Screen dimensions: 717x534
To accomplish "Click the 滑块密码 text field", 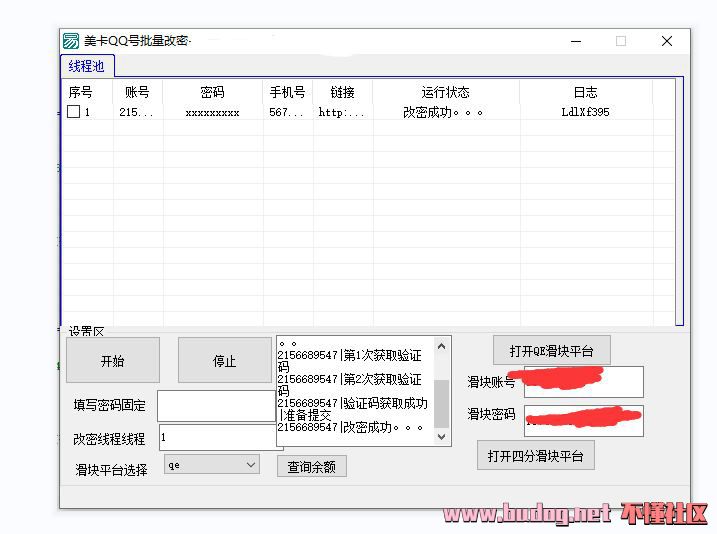I will [x=583, y=420].
